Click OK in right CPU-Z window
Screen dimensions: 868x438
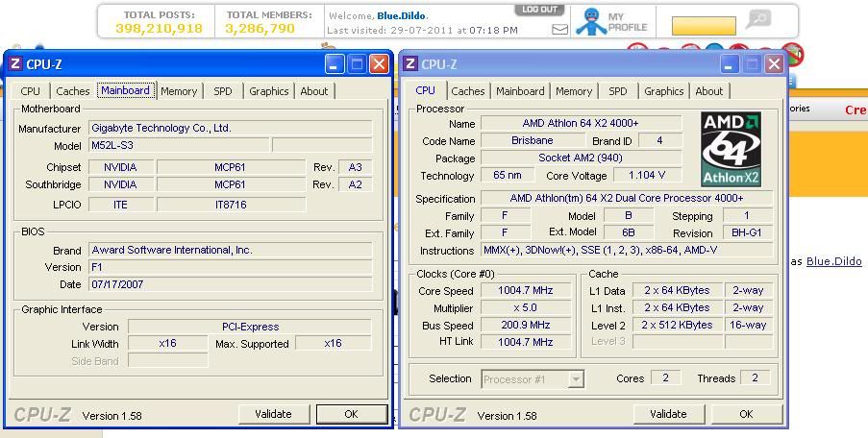746,414
